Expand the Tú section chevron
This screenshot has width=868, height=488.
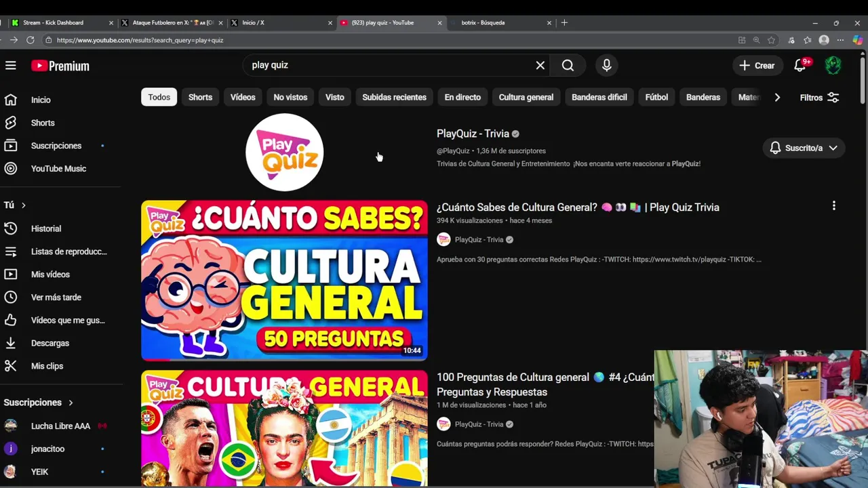(x=24, y=205)
